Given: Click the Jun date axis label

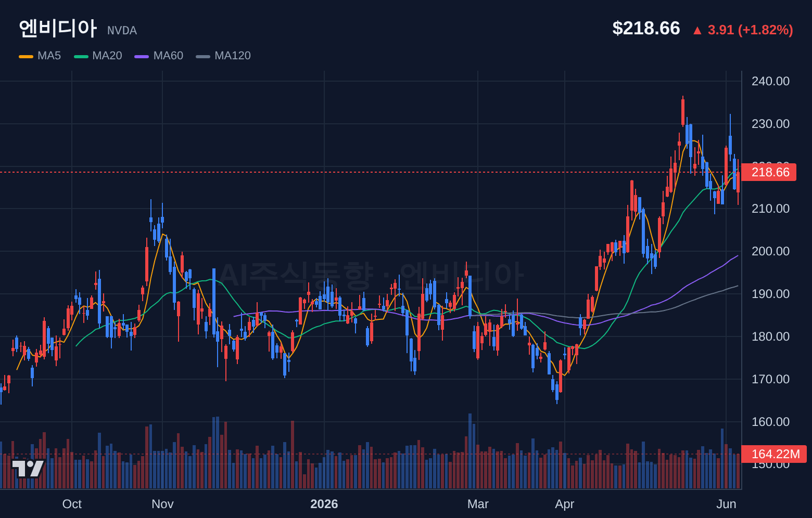Looking at the screenshot, I should coord(726,504).
